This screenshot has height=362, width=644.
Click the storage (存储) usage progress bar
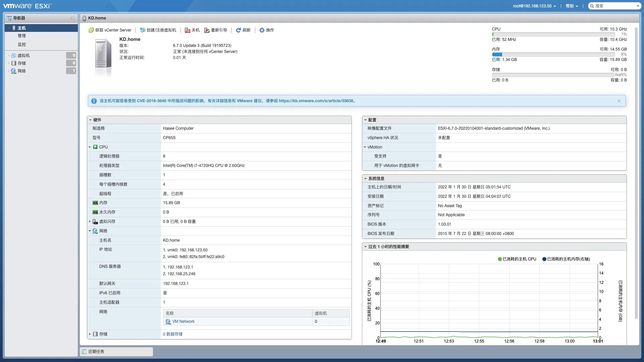pyautogui.click(x=553, y=75)
